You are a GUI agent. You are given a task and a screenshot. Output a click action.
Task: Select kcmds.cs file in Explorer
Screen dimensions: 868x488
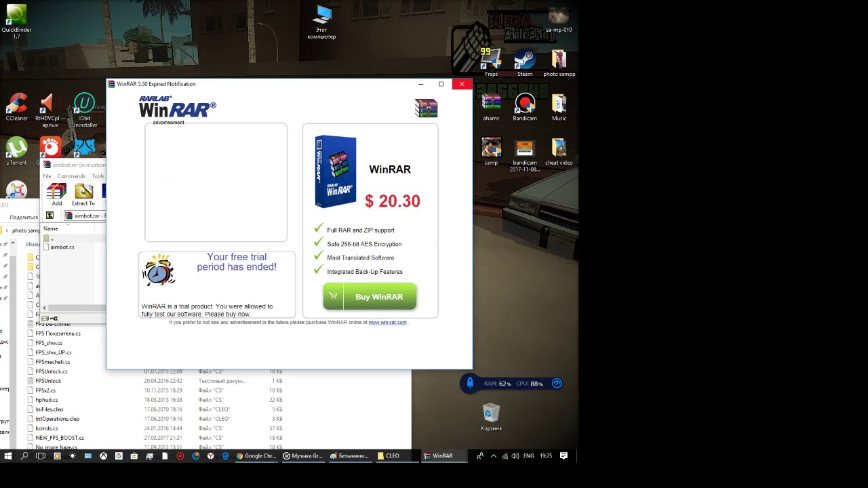pos(47,428)
